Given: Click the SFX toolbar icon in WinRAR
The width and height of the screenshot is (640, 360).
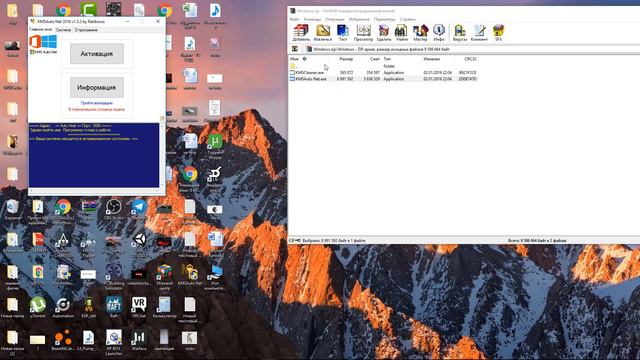Looking at the screenshot, I should [x=498, y=33].
